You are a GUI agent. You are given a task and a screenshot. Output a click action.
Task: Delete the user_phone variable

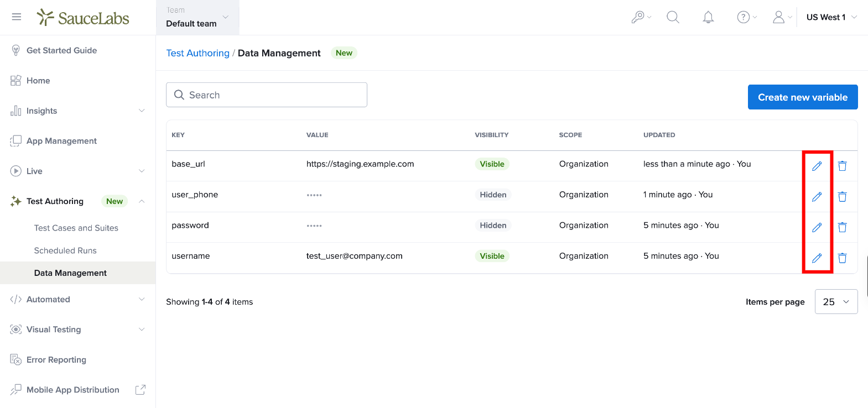tap(842, 197)
